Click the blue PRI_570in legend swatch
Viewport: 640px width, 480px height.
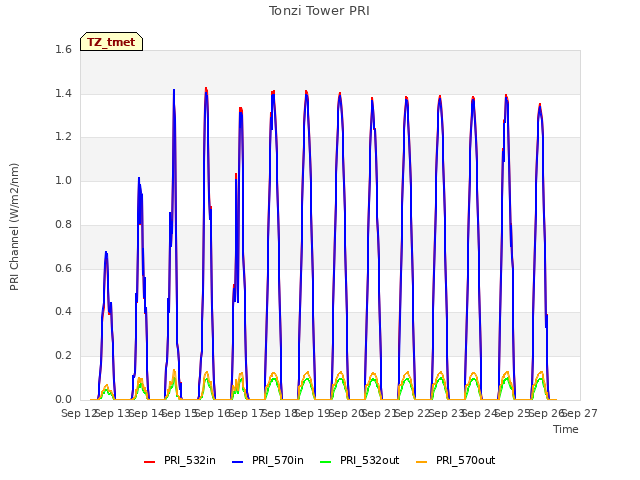coord(238,462)
